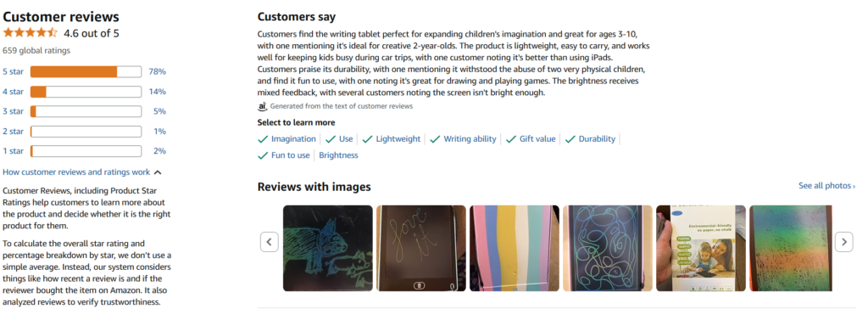
Task: Open the 1 star percentage link
Action: (159, 151)
